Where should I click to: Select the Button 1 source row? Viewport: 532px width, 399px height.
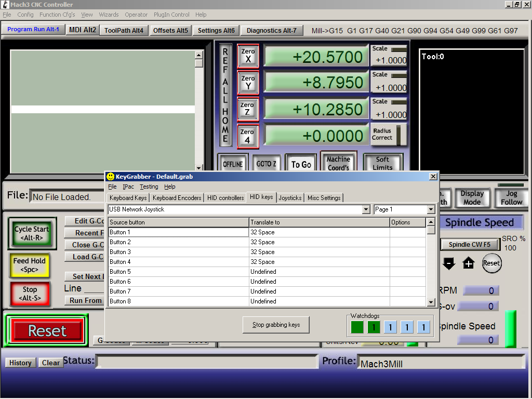pos(179,232)
